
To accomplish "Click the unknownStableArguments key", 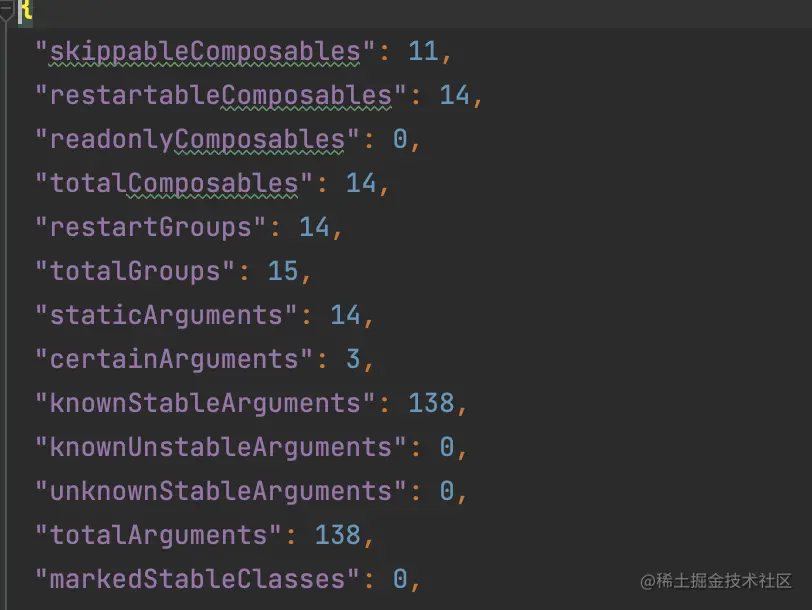I will click(x=220, y=491).
